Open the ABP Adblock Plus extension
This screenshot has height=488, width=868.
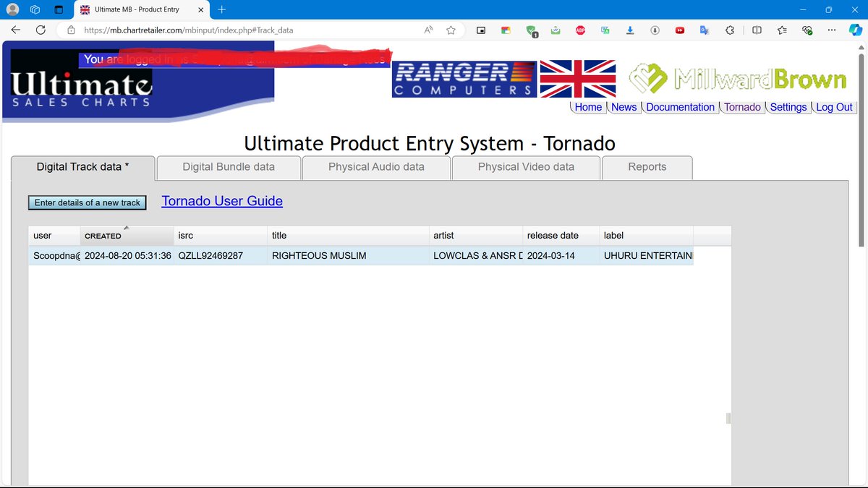580,30
